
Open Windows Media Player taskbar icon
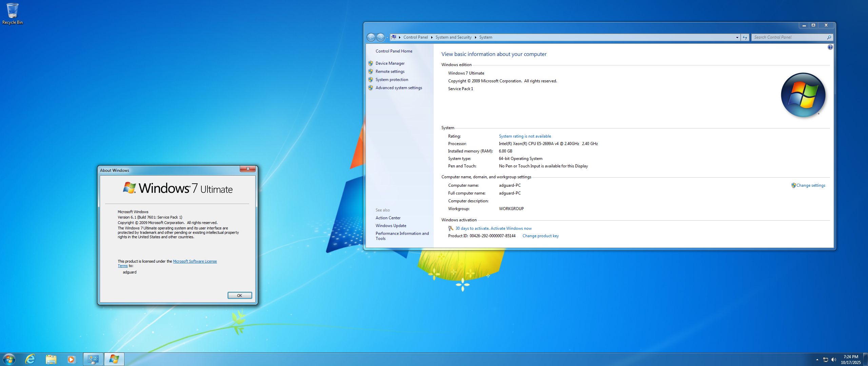point(71,359)
